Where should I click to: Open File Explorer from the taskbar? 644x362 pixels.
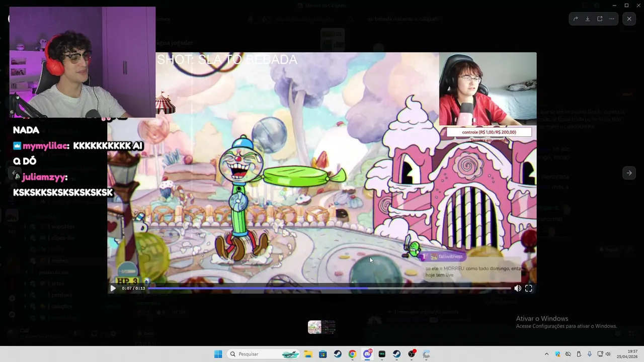click(308, 354)
